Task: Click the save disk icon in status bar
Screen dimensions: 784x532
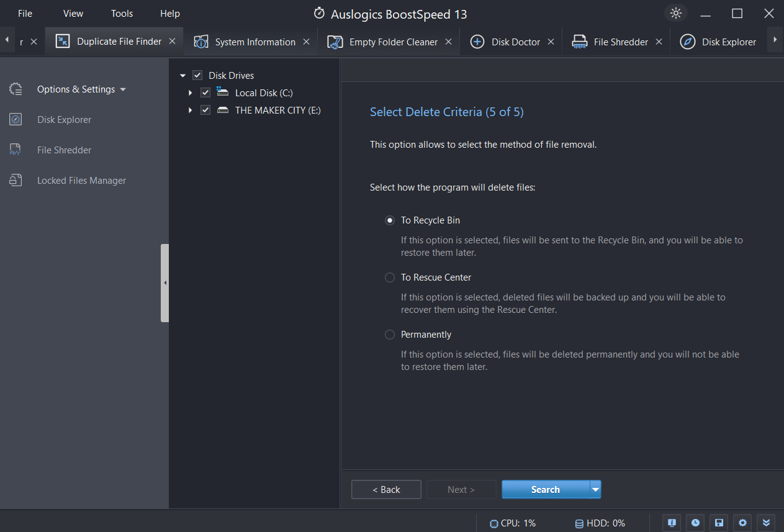Action: 719,523
